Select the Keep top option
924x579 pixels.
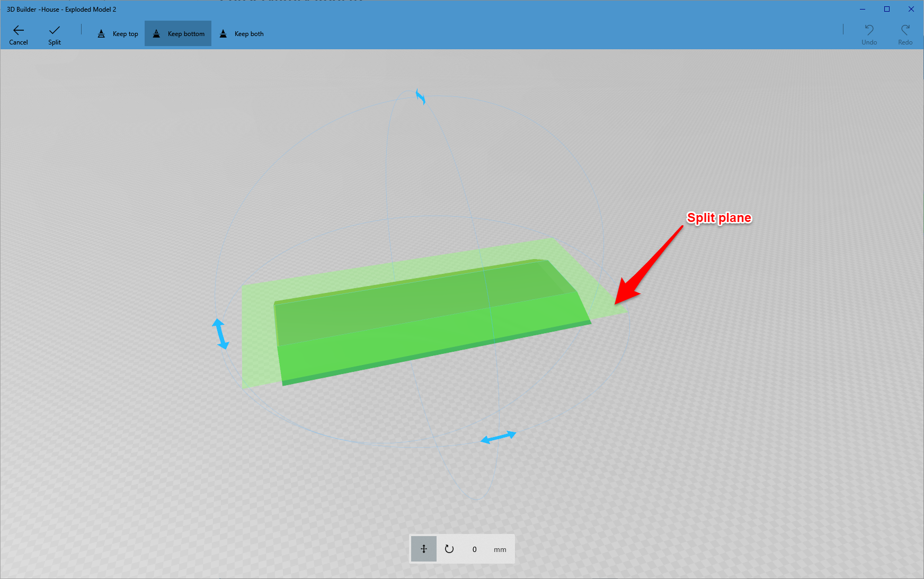pyautogui.click(x=118, y=34)
